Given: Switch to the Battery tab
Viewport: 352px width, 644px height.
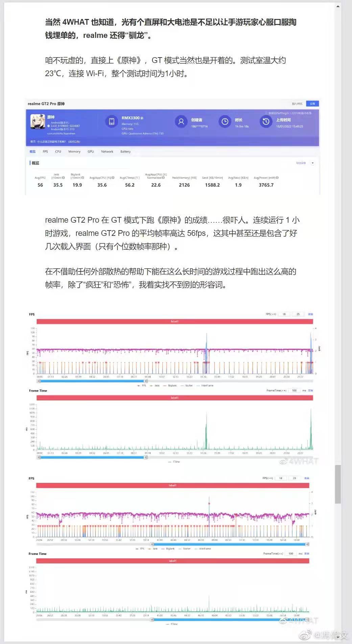Looking at the screenshot, I should 125,152.
